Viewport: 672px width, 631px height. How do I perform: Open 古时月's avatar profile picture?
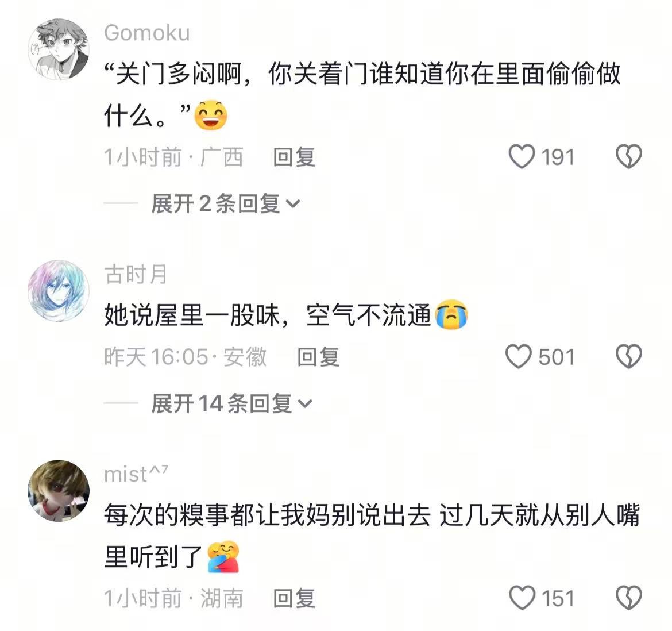(59, 290)
